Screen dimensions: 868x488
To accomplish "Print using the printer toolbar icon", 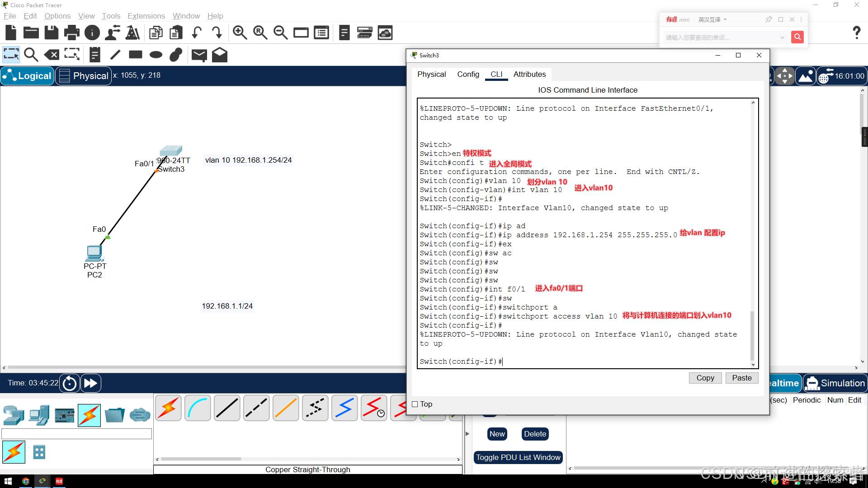I will (x=71, y=33).
